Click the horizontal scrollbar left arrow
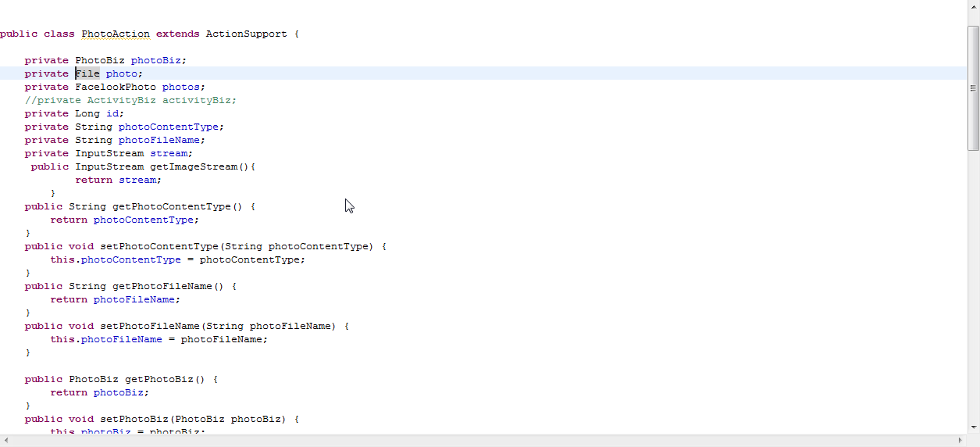 [x=6, y=441]
